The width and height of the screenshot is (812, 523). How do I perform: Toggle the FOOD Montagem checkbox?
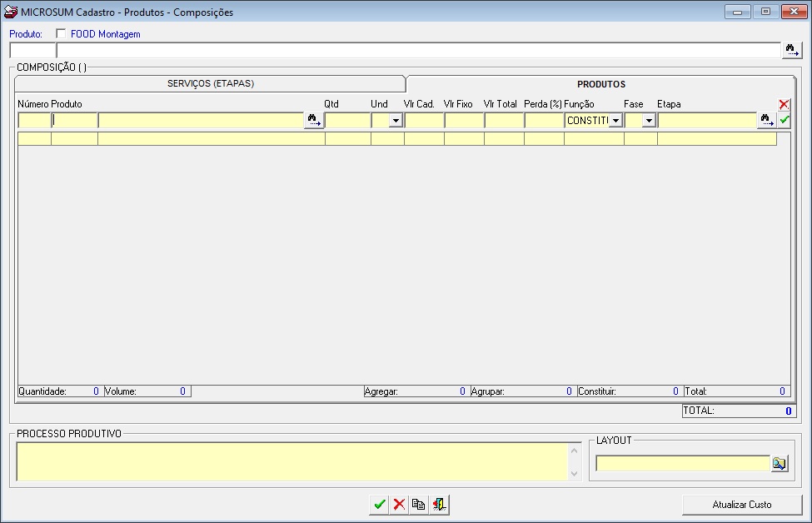pos(61,34)
